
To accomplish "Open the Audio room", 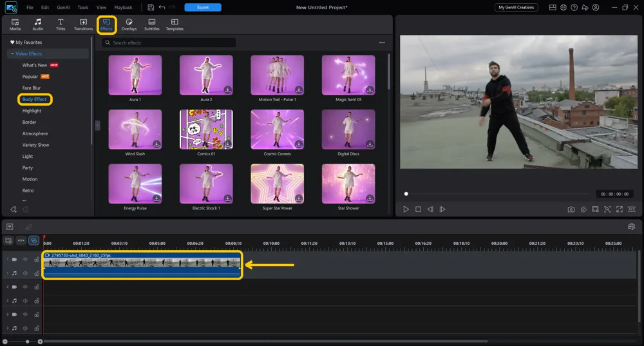I will [38, 24].
